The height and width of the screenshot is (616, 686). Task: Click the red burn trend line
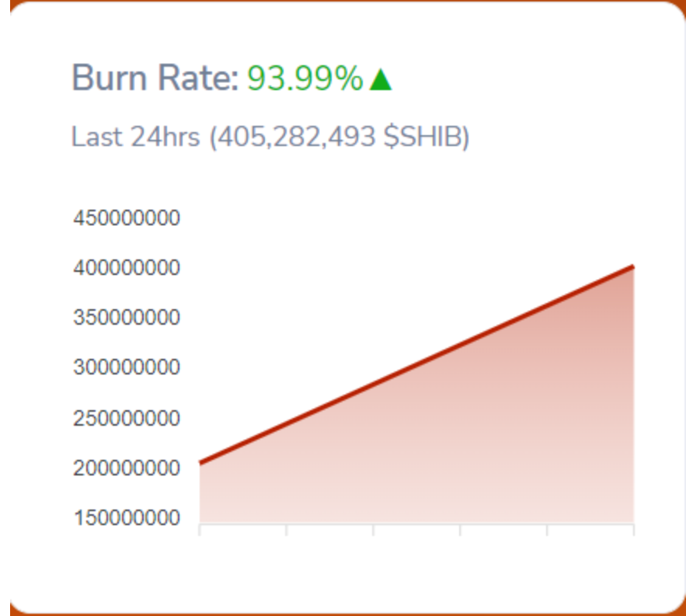[x=416, y=364]
